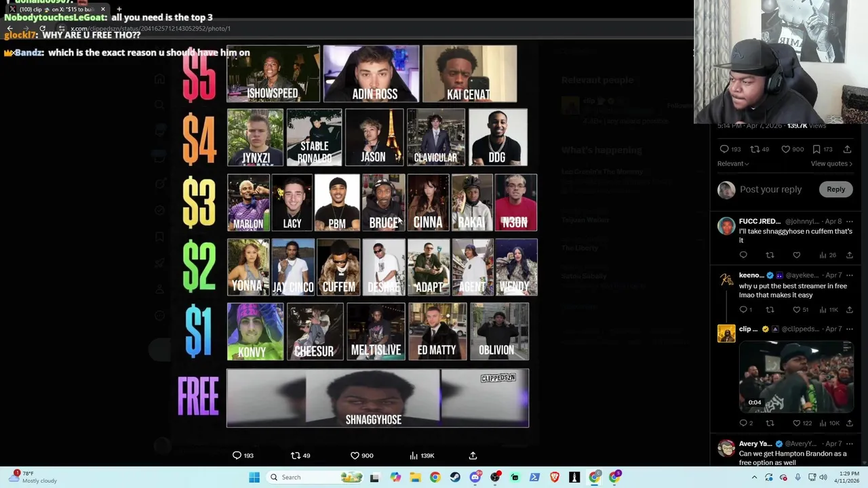Viewport: 868px width, 488px height.
Task: Repost icon with 49 below the photo
Action: [300, 455]
